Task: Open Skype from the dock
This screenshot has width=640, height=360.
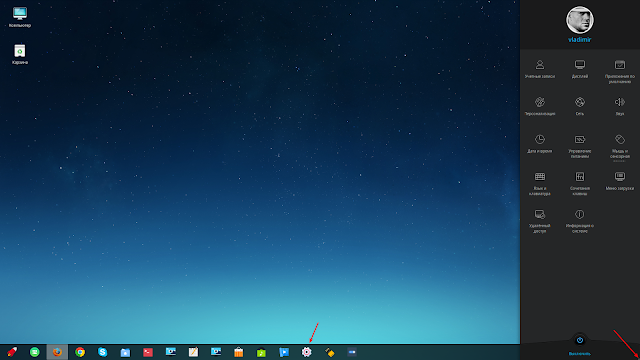Action: tap(102, 352)
